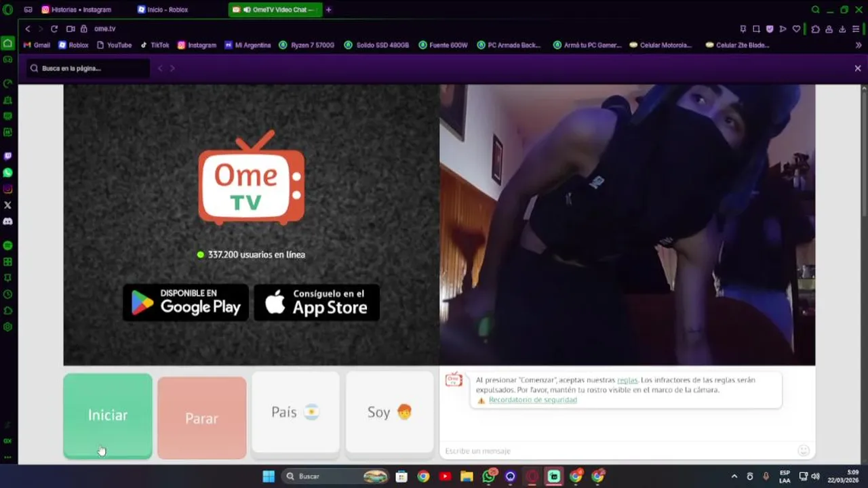The width and height of the screenshot is (868, 488).
Task: Open the Ryzen 7 5700G bookmark
Action: pos(307,45)
